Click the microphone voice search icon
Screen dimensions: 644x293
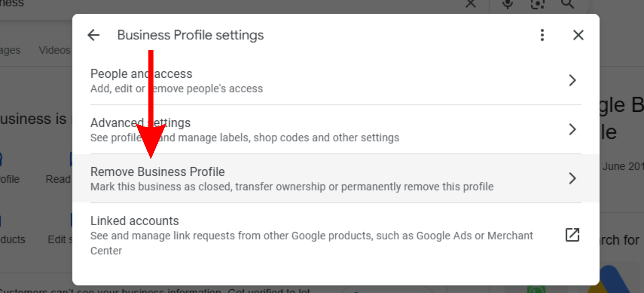tap(508, 4)
